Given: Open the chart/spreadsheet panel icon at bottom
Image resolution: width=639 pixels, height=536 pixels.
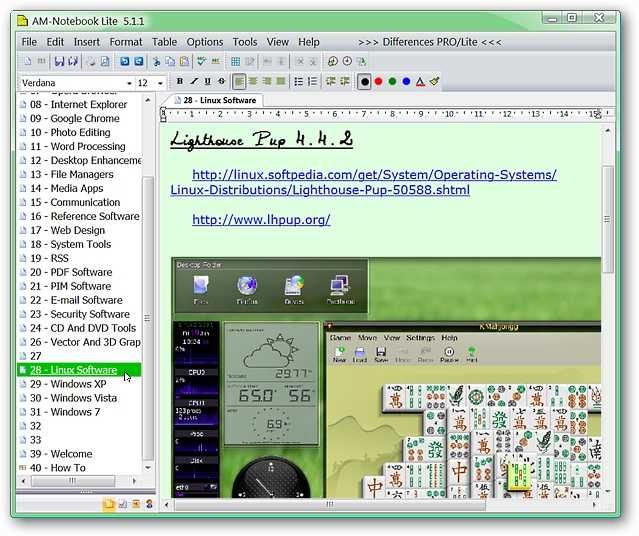Looking at the screenshot, I should (122, 505).
